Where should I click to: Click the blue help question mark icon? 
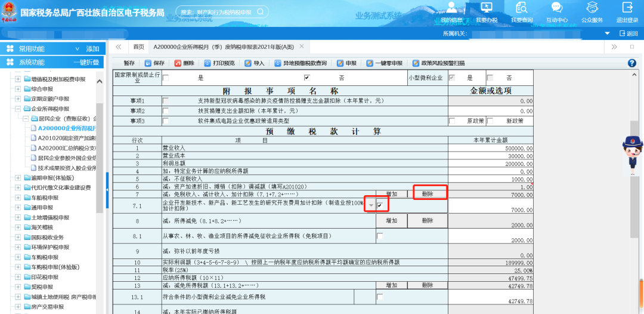[632, 63]
